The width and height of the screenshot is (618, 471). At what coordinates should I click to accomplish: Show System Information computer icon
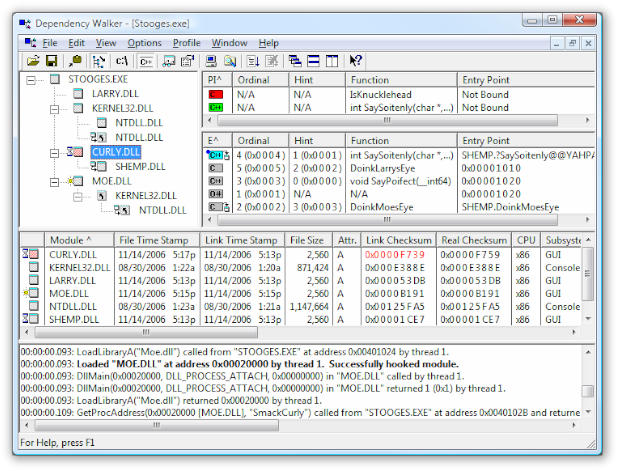pyautogui.click(x=211, y=61)
